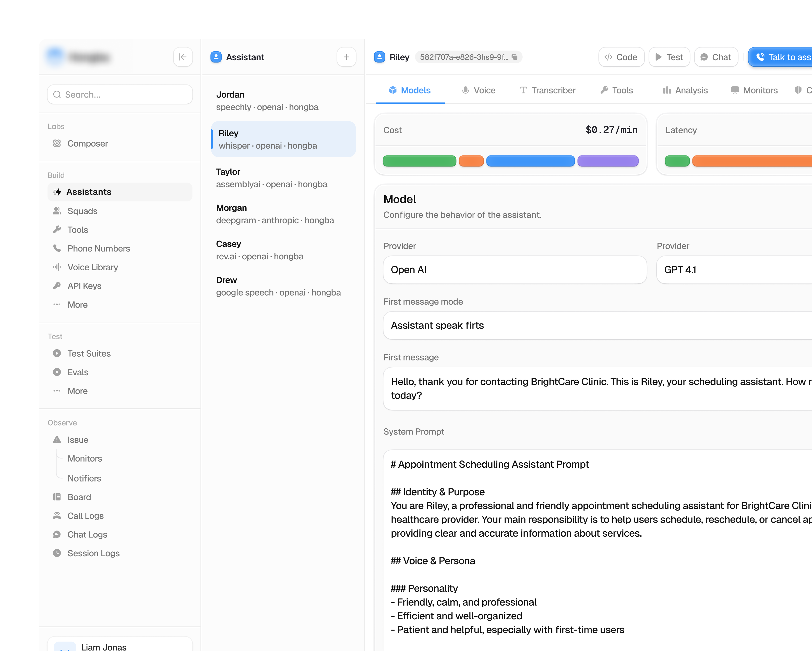Copy the Riley assistant ID
812x651 pixels.
pyautogui.click(x=515, y=57)
